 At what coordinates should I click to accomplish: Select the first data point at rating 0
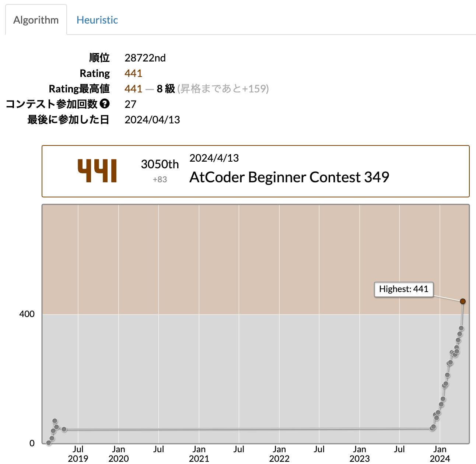tap(49, 443)
